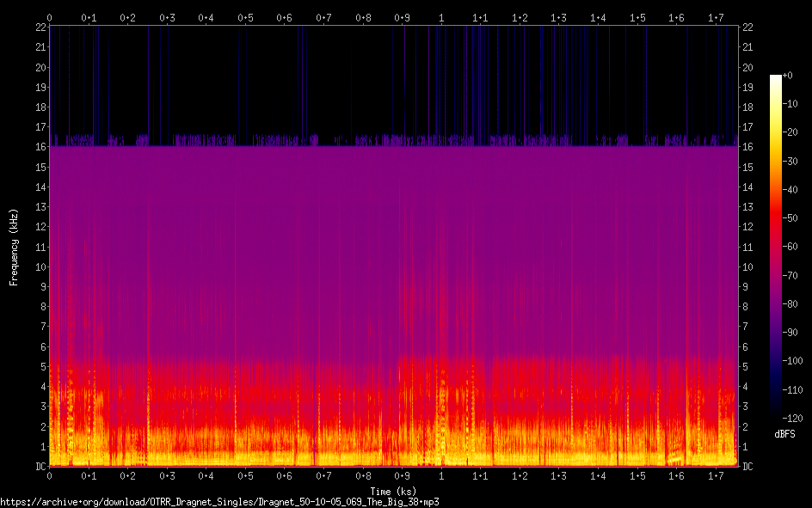Click the 0.5 ks tick on top time axis
The height and width of the screenshot is (508, 812).
(x=245, y=17)
